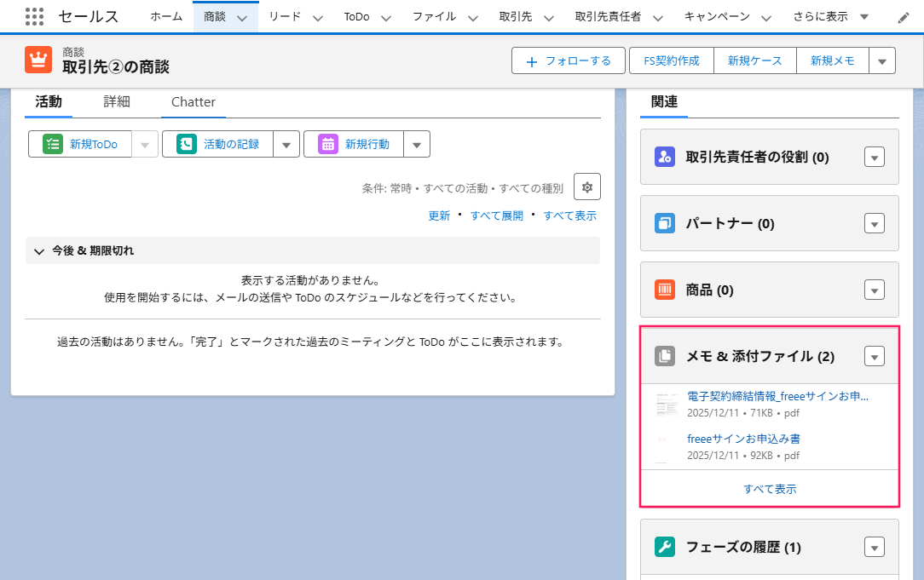Screen dimensions: 924x580
Task: Click the 新規ケース button
Action: 755,60
